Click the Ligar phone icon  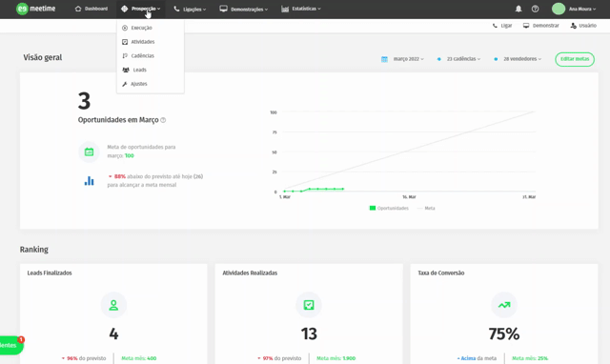pos(495,26)
